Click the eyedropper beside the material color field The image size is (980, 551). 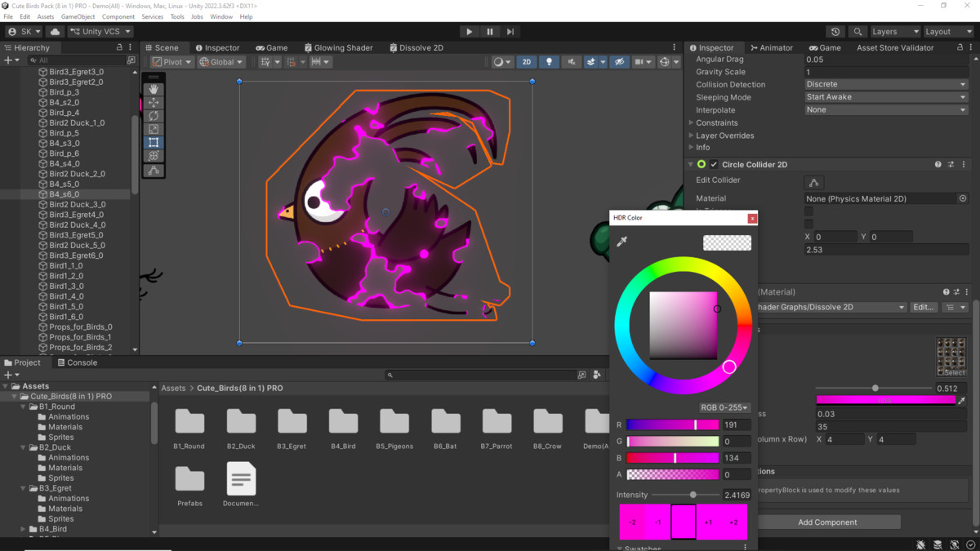coord(962,401)
